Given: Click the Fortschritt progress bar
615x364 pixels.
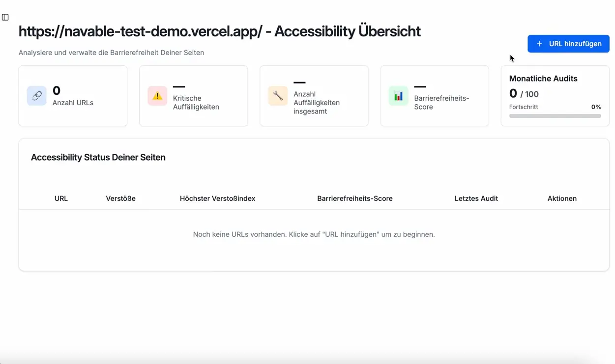Looking at the screenshot, I should pyautogui.click(x=555, y=116).
